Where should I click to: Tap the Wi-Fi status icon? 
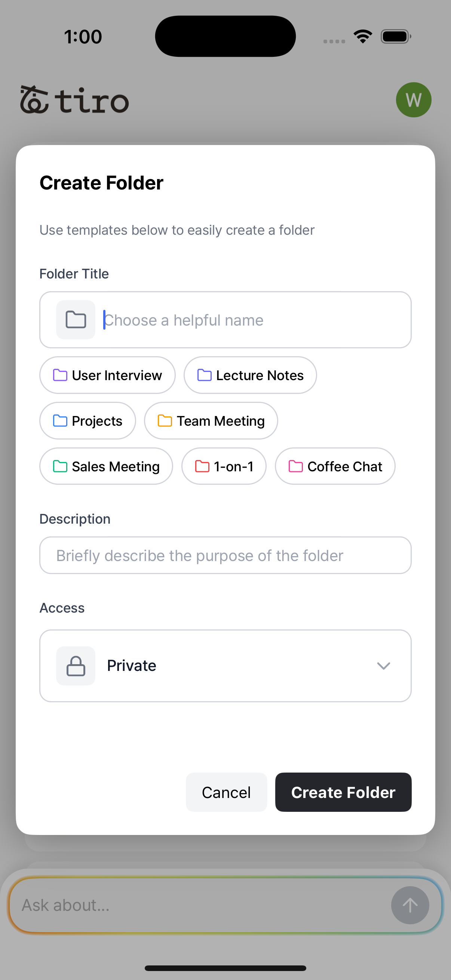coord(363,37)
